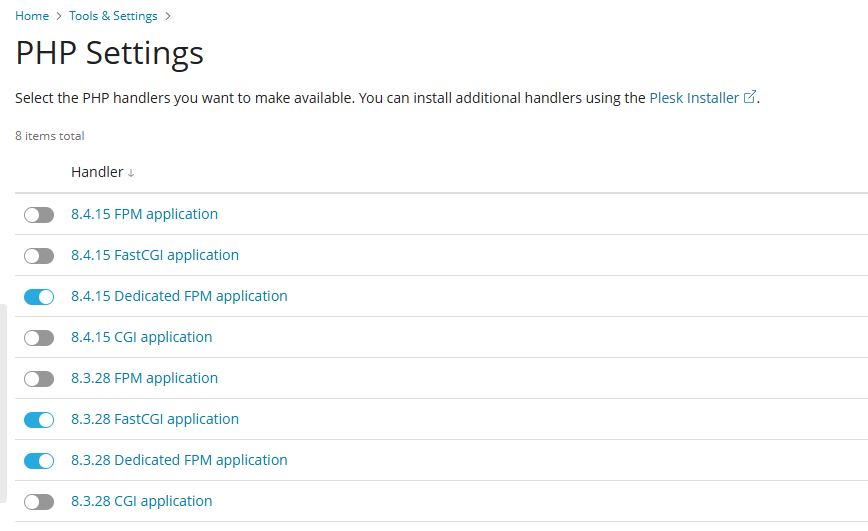
Task: Open 8.4.15 Dedicated FPM application link
Action: (179, 296)
